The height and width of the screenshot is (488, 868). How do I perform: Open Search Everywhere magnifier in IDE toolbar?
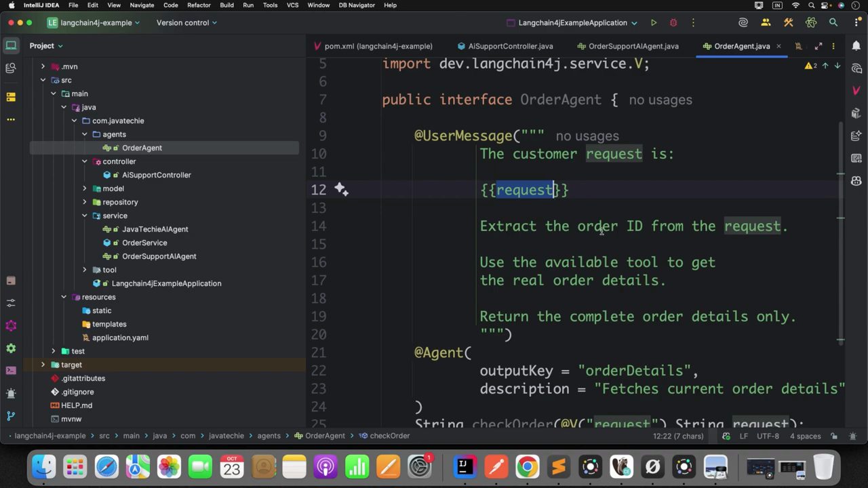(833, 22)
